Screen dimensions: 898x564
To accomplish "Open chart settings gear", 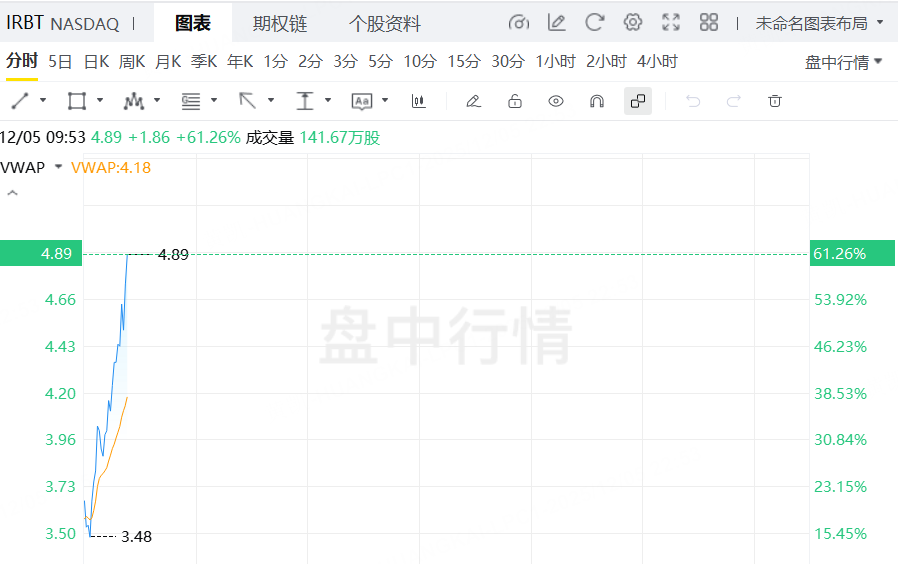I will 633,23.
